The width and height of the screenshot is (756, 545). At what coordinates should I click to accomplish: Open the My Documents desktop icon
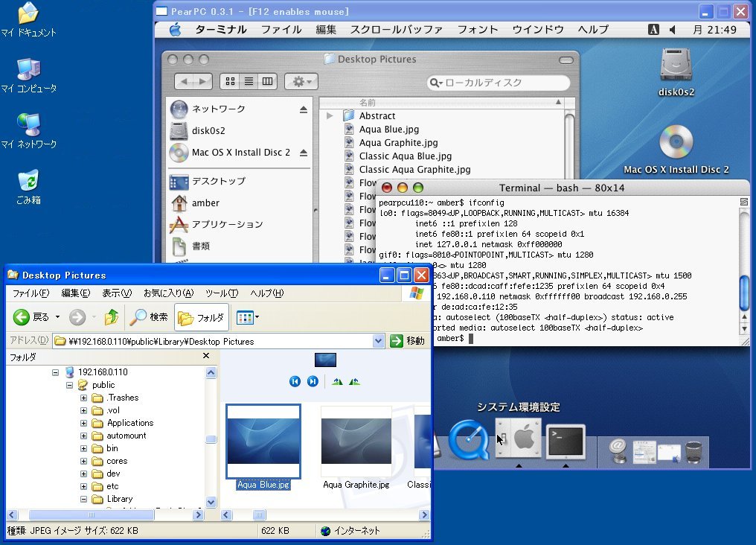tap(28, 19)
